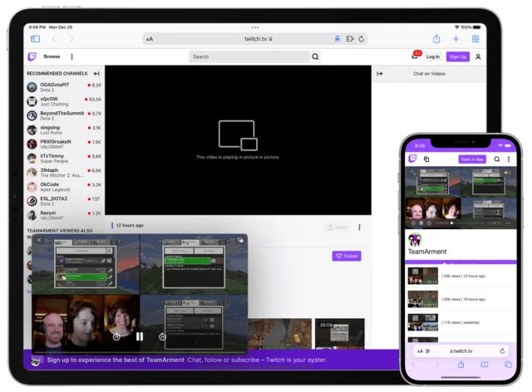
Task: Open the Raeyei channel
Action: coord(64,215)
